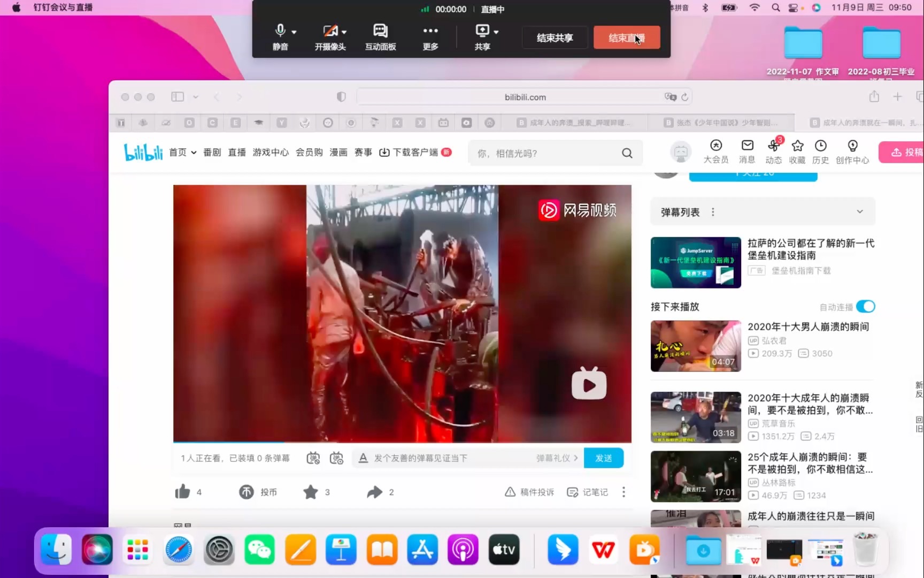This screenshot has height=578, width=924.
Task: Open 大会员 membership icon
Action: [x=716, y=152]
